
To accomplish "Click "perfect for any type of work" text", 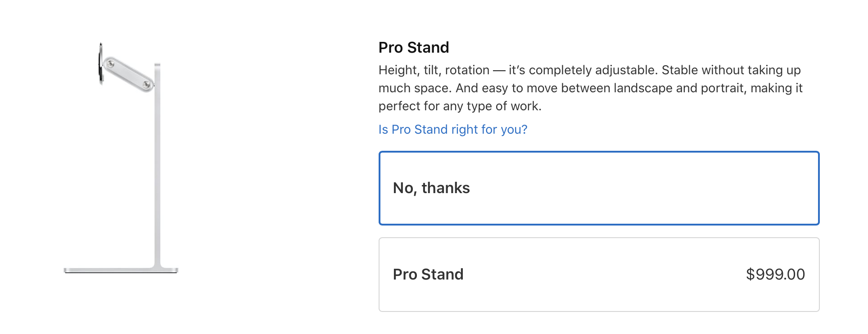I will point(459,106).
